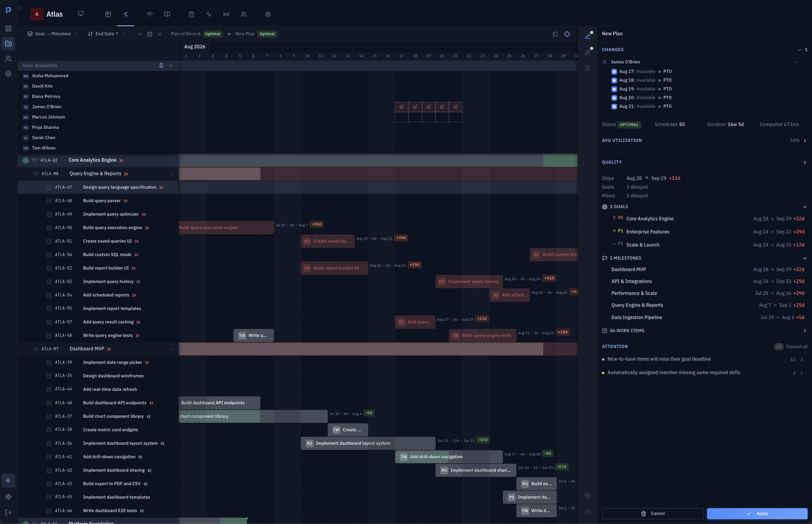Expand the 56 WORK ITEMS list
This screenshot has width=812, height=524.
pos(804,331)
